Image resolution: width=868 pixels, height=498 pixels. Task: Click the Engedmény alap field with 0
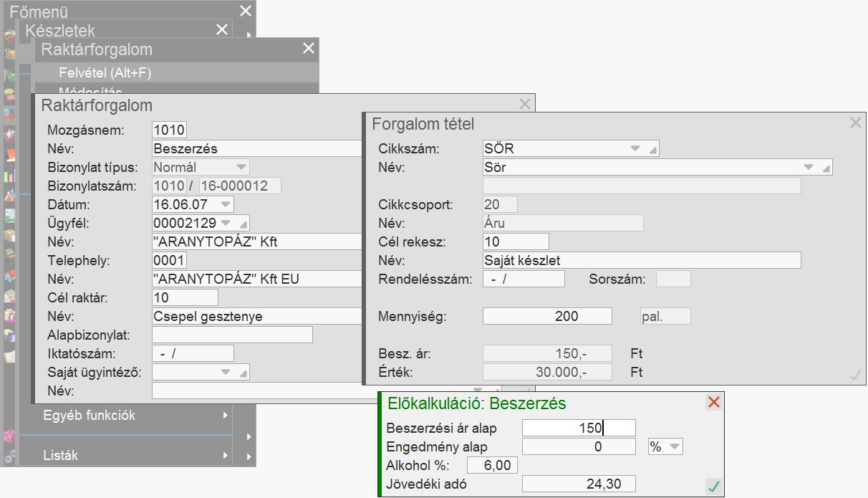(x=579, y=447)
